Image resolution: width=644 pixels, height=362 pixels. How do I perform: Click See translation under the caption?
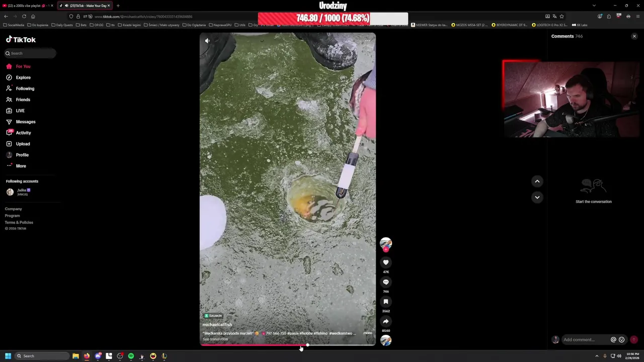pyautogui.click(x=215, y=339)
